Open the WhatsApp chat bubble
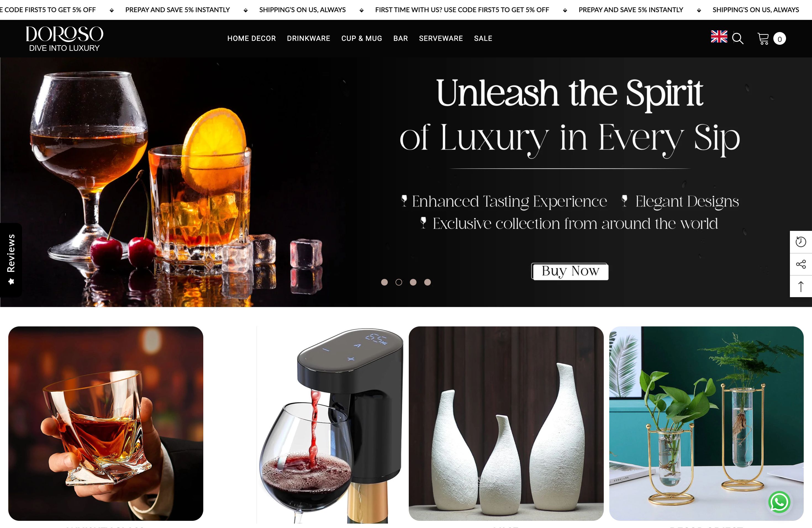Image resolution: width=812 pixels, height=528 pixels. click(779, 502)
